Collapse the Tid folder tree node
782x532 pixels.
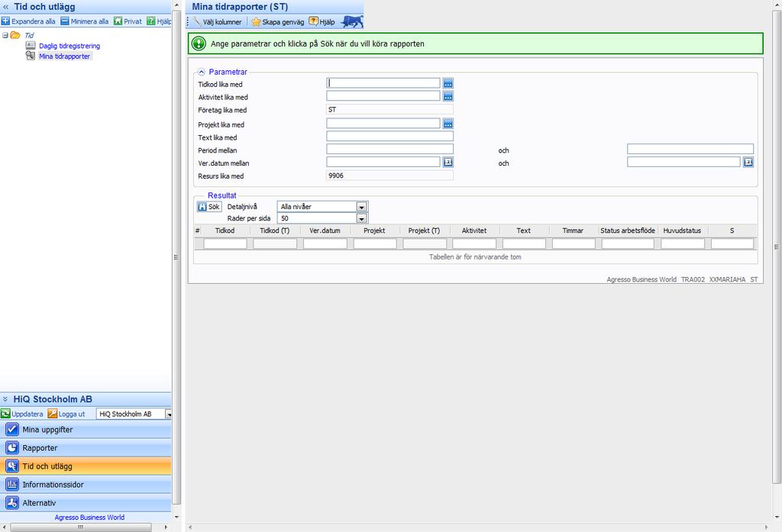pyautogui.click(x=5, y=35)
